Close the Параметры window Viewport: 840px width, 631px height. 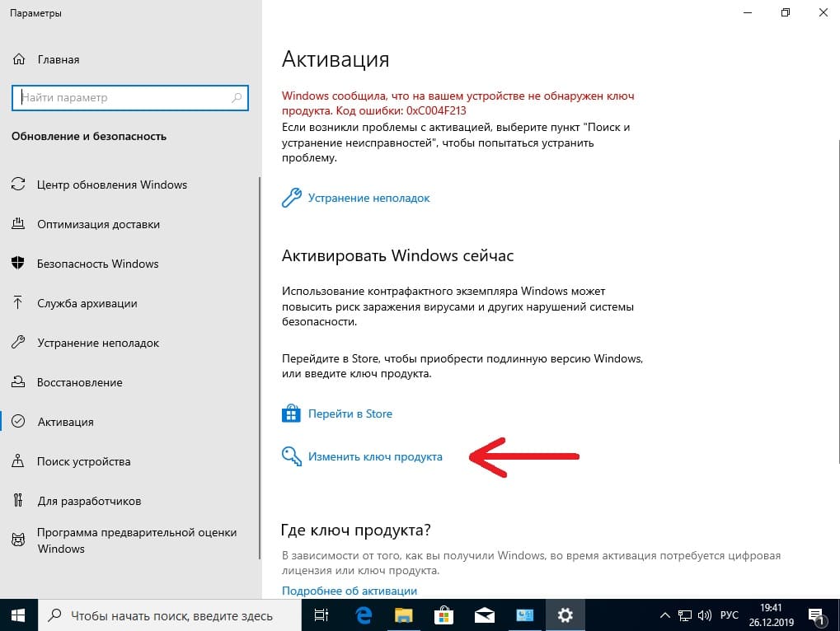(824, 12)
